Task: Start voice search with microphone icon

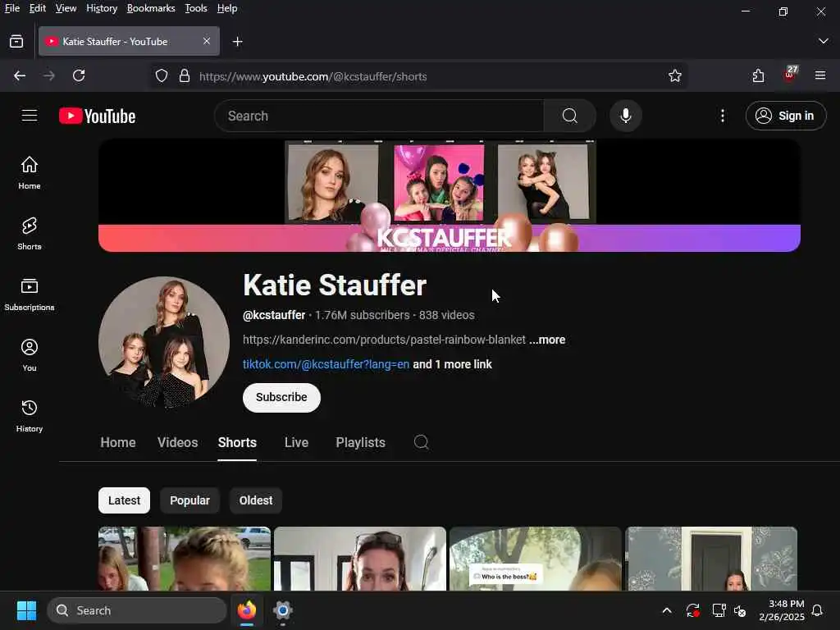Action: coord(626,116)
